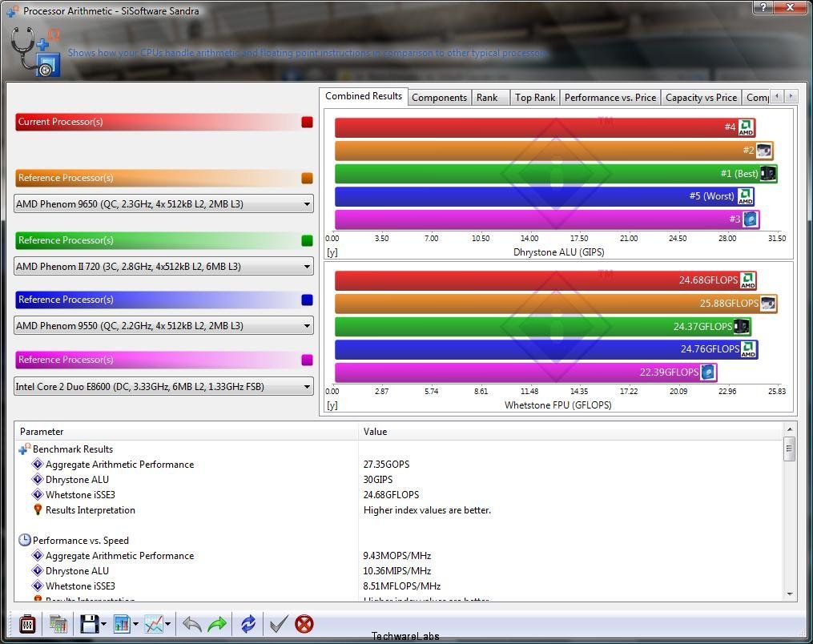
Task: Click the Parameter column header
Action: click(x=187, y=432)
